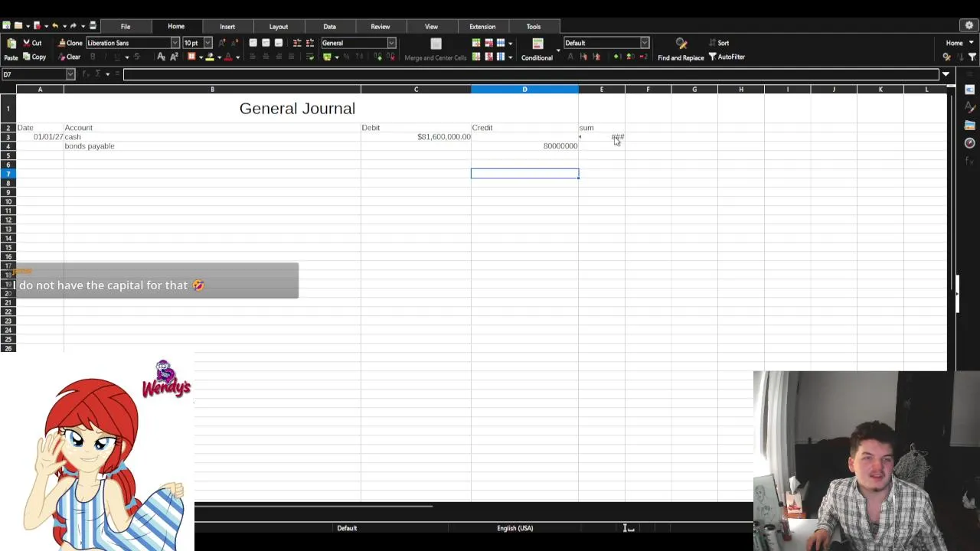Screen dimensions: 980x551
Task: Open the Conditional formatting button
Action: click(537, 50)
